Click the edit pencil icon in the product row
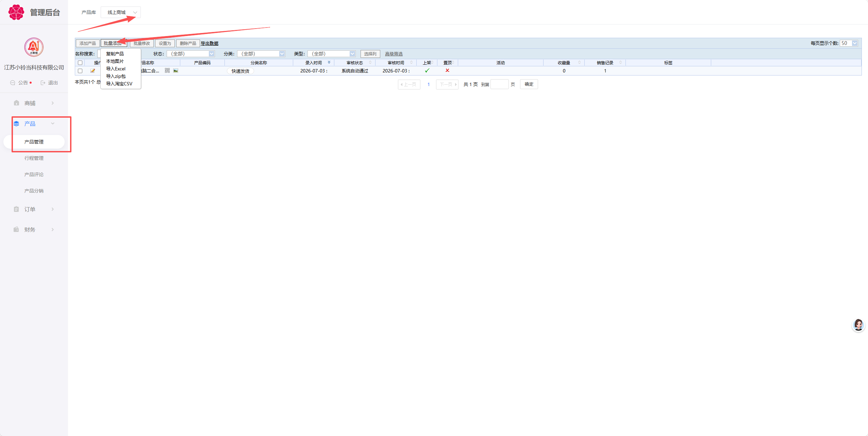868x436 pixels. pyautogui.click(x=93, y=71)
